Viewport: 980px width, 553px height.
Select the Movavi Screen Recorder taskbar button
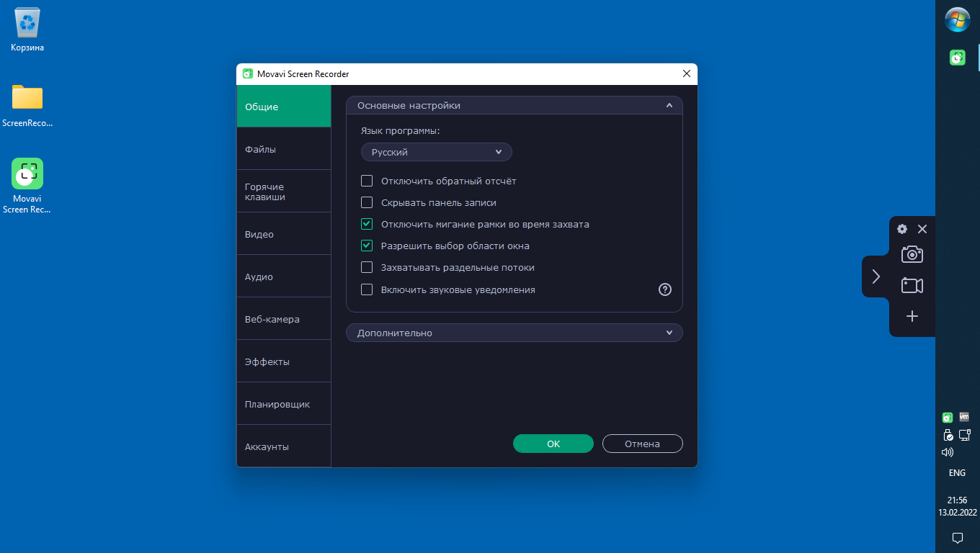pyautogui.click(x=958, y=58)
